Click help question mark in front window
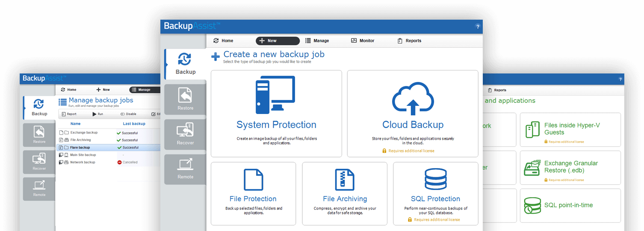The image size is (644, 231). coord(478,26)
